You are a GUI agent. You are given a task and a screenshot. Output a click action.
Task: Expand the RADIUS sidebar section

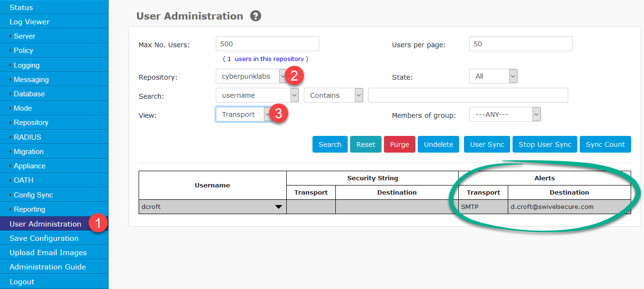[27, 137]
